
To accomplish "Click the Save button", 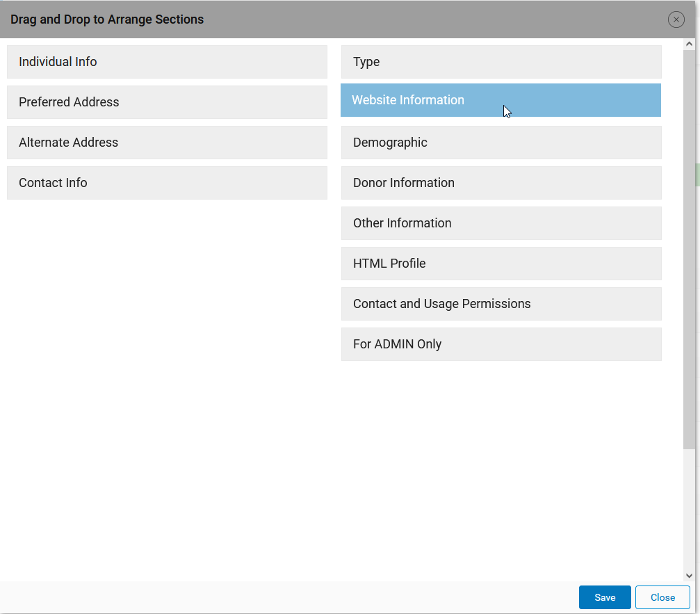I will click(x=605, y=597).
